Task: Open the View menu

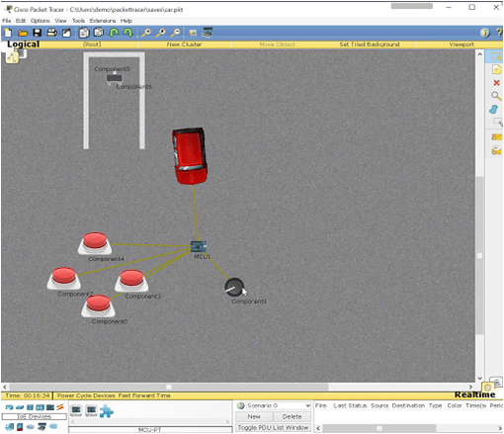Action: 60,21
